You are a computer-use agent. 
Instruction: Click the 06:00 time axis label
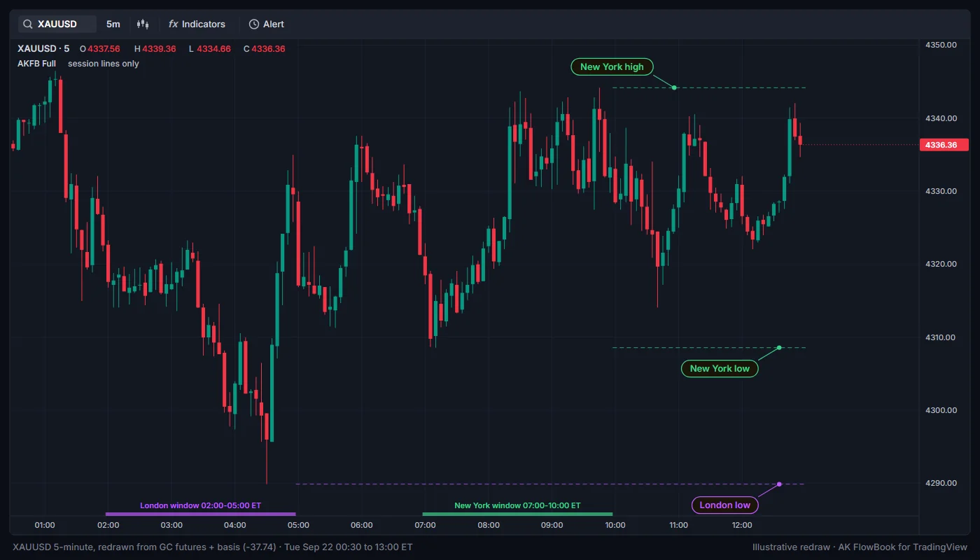[x=362, y=525]
